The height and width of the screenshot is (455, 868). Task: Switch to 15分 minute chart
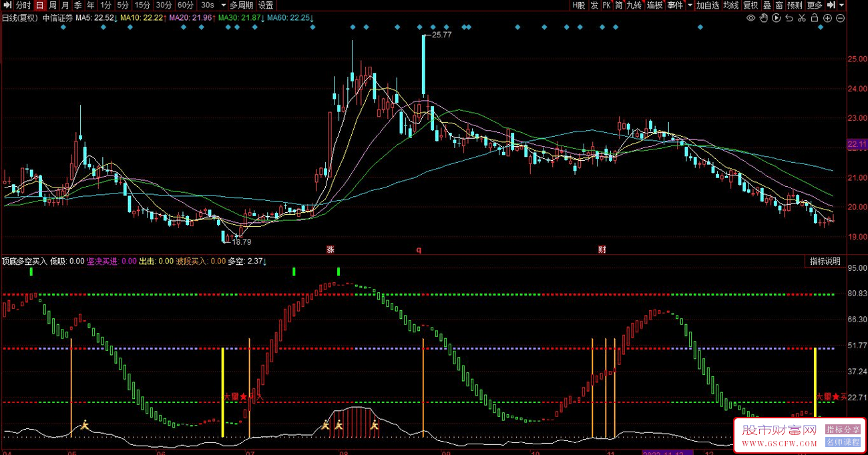pyautogui.click(x=143, y=5)
